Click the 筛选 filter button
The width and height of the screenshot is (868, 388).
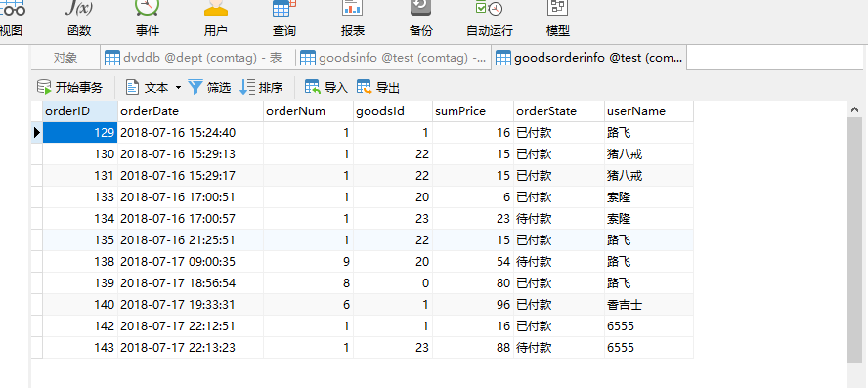point(209,87)
